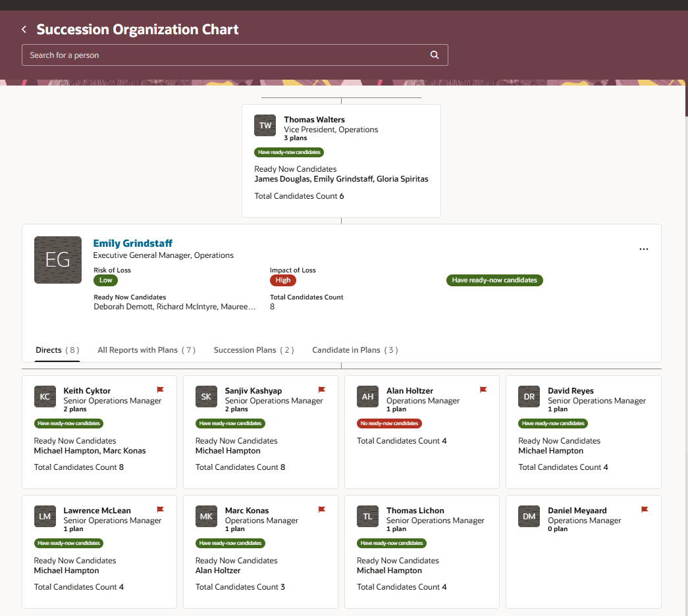Toggle the Have ready-now candidates badge for Emily Grindstaff
This screenshot has height=616, width=688.
point(494,280)
